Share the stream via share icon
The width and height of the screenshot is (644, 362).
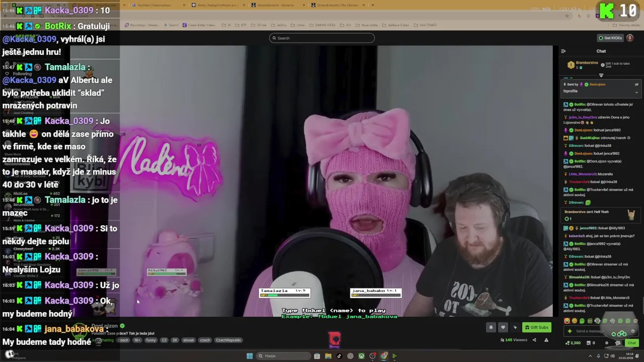pos(534,340)
